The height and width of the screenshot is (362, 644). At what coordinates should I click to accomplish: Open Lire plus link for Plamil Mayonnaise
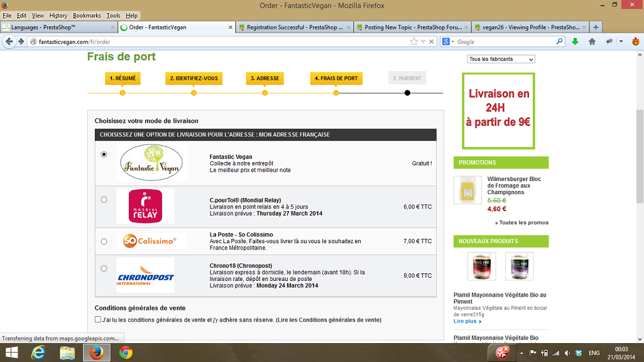[x=467, y=321]
